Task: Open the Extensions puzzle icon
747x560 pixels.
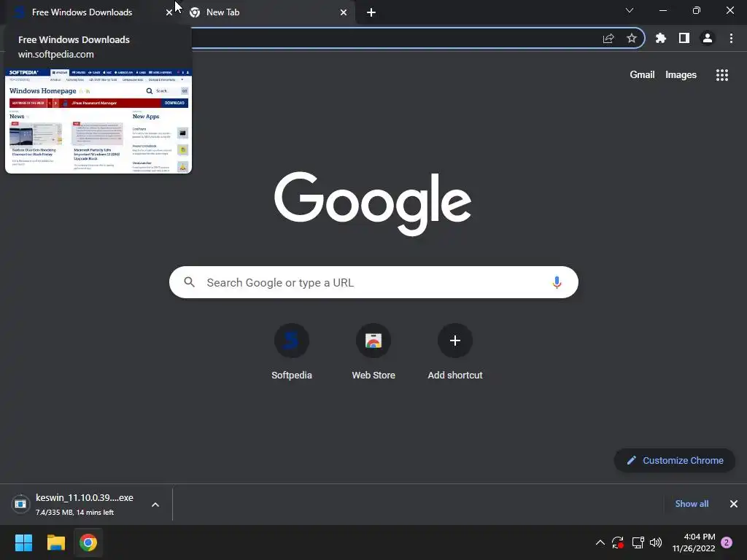Action: point(661,38)
